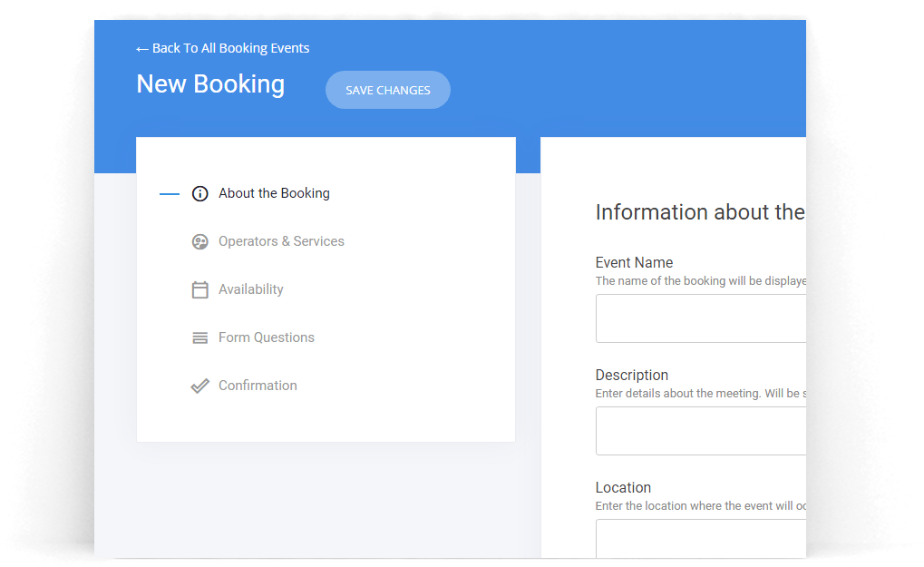Select the Operators & Services people icon
924x567 pixels.
click(x=200, y=241)
